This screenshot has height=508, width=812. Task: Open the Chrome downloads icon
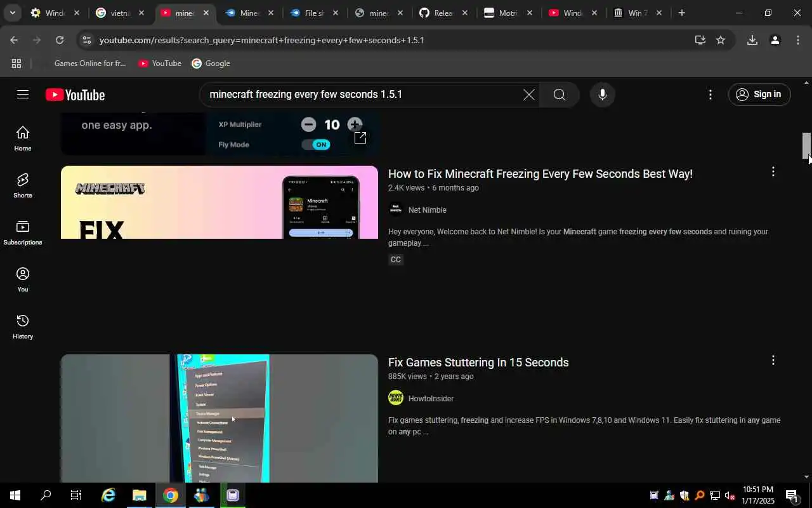pos(752,40)
